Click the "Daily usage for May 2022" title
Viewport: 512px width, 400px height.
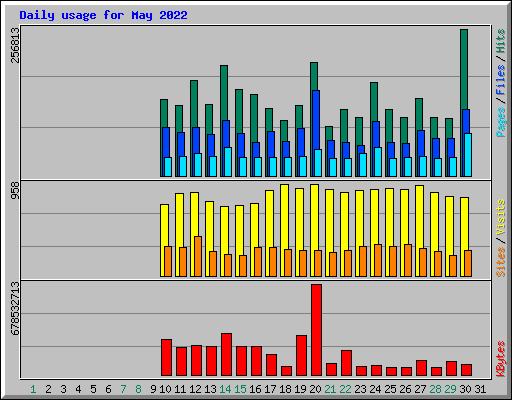pyautogui.click(x=103, y=15)
